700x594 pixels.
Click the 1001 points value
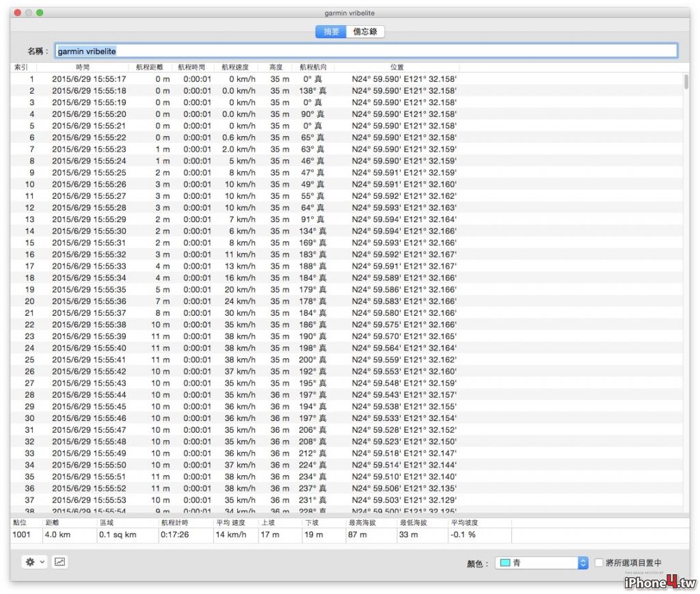click(21, 535)
